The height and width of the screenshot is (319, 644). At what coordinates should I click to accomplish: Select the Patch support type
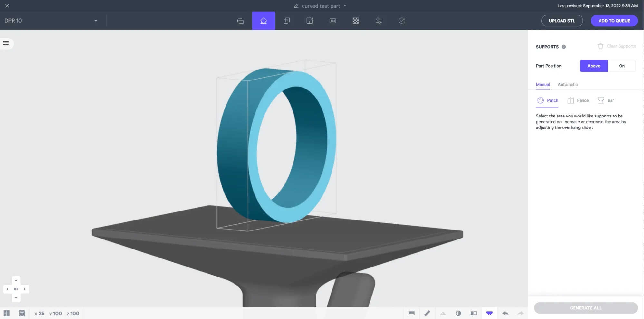(548, 100)
